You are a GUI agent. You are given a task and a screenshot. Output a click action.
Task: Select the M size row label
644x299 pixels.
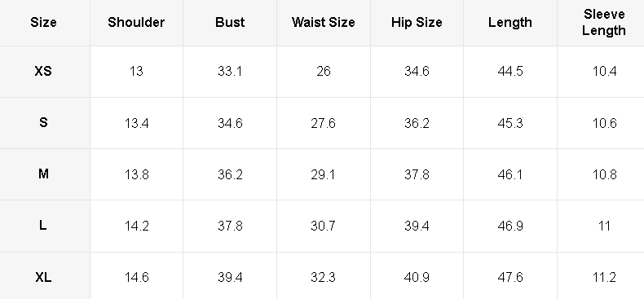tap(43, 174)
